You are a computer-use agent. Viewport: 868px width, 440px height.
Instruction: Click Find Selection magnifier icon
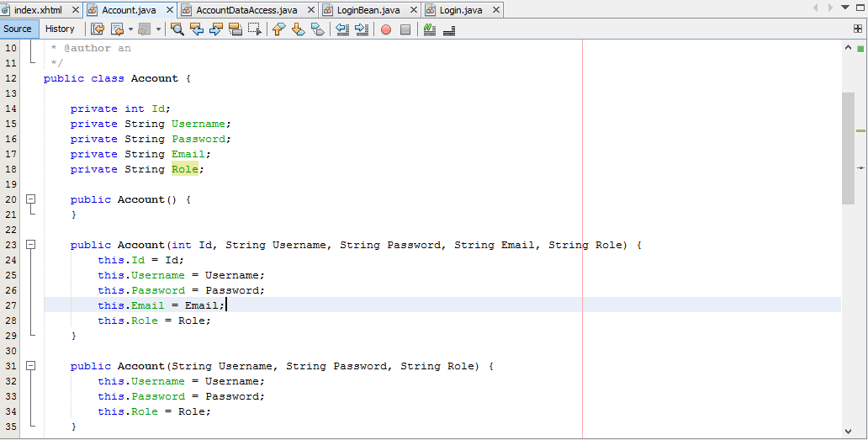pyautogui.click(x=177, y=29)
